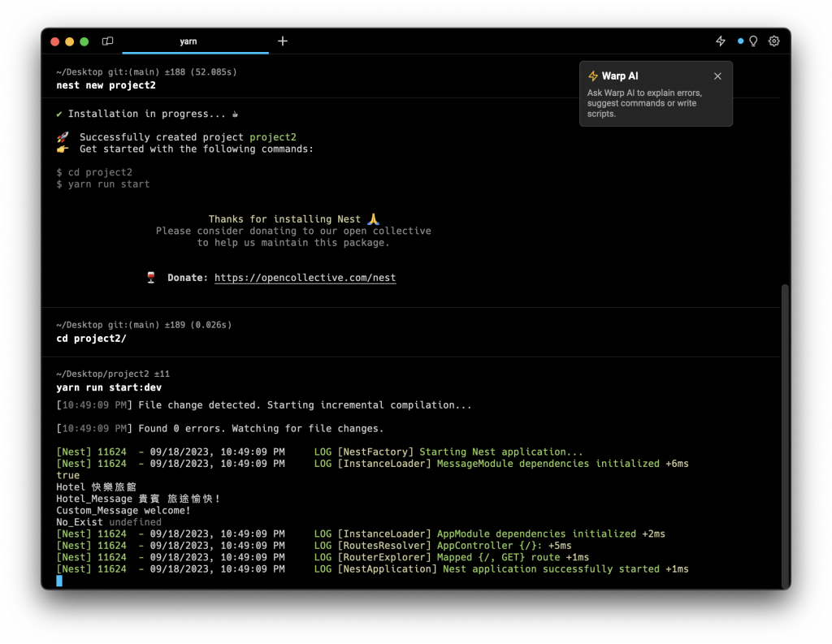Select the 'cd project2/' command block
The image size is (832, 644).
[91, 339]
